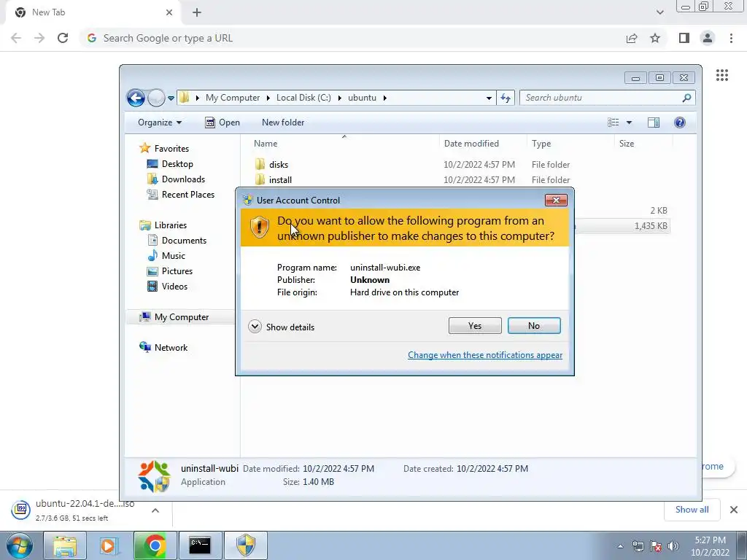Open ubuntu ISO download options caret

pos(155,510)
